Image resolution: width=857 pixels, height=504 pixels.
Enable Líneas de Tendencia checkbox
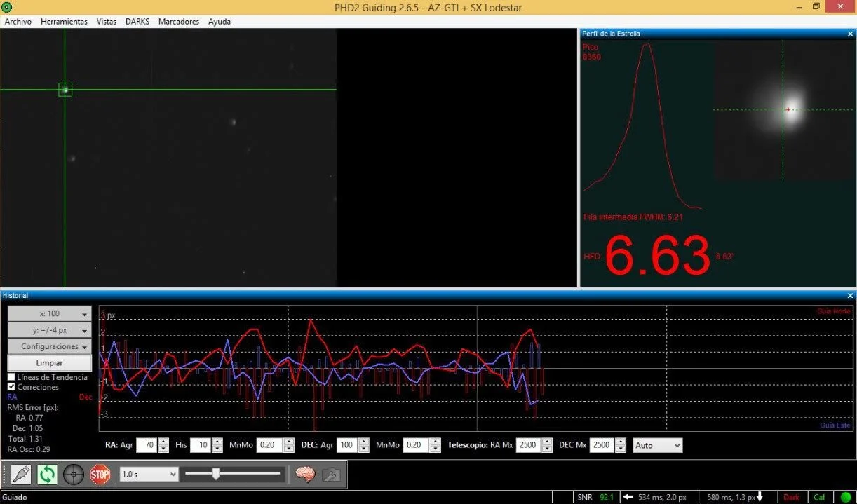pyautogui.click(x=11, y=377)
